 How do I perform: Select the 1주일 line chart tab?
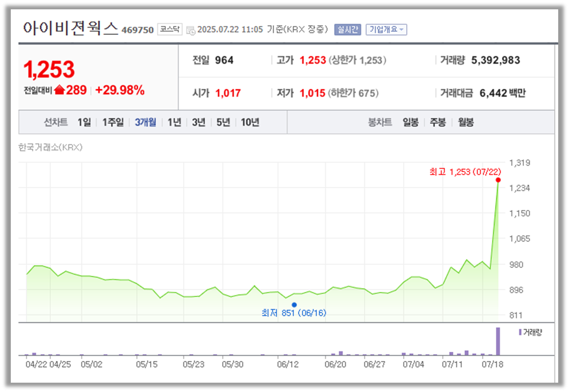pyautogui.click(x=113, y=122)
